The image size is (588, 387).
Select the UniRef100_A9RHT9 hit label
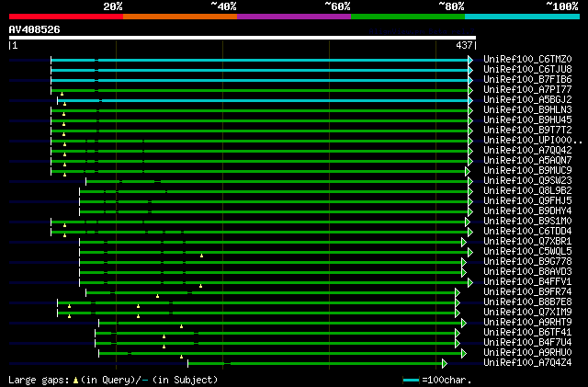[x=527, y=323]
